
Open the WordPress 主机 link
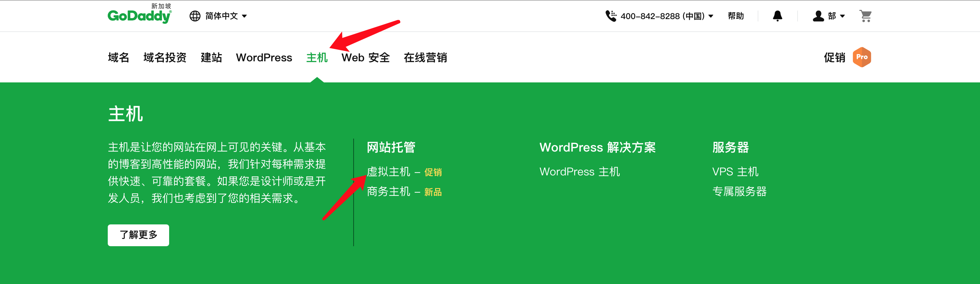[579, 172]
